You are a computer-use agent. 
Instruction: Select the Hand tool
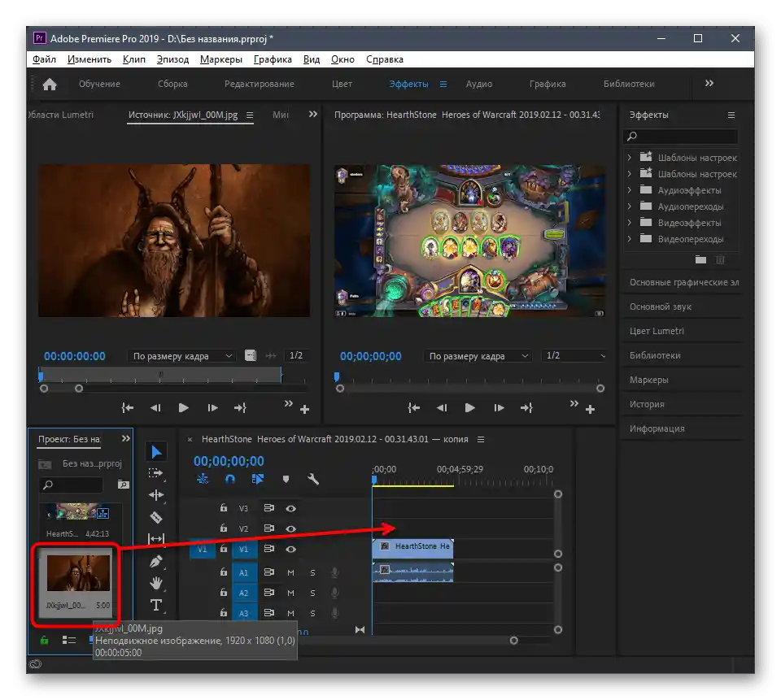pos(156,583)
